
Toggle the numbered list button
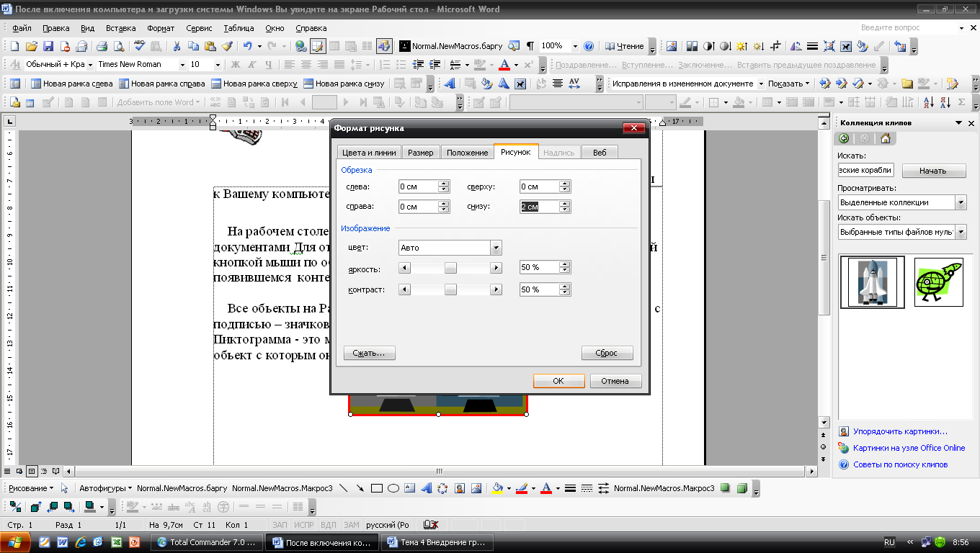tap(385, 65)
